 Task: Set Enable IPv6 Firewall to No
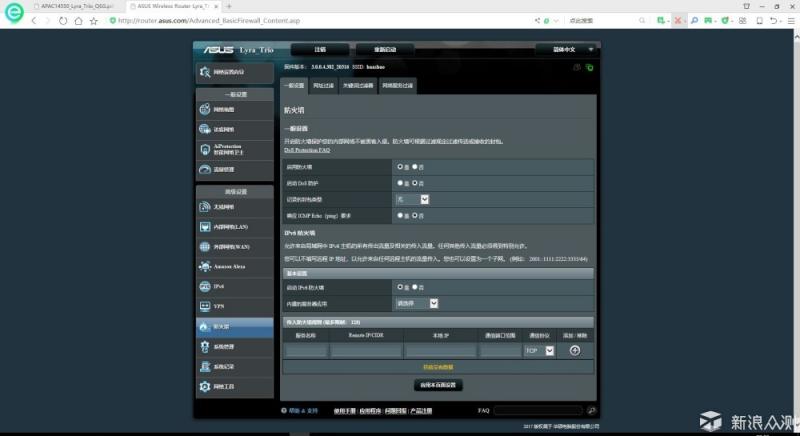point(415,287)
